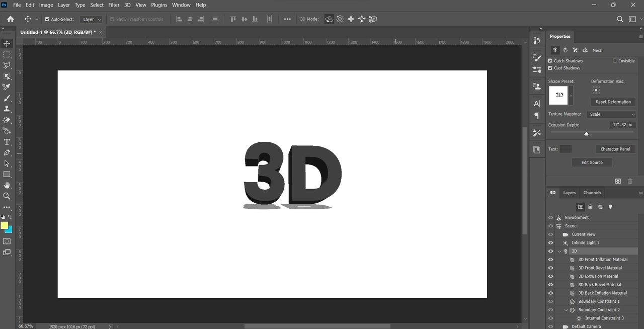This screenshot has width=644, height=329.
Task: Click Align left edges icon
Action: [x=179, y=19]
